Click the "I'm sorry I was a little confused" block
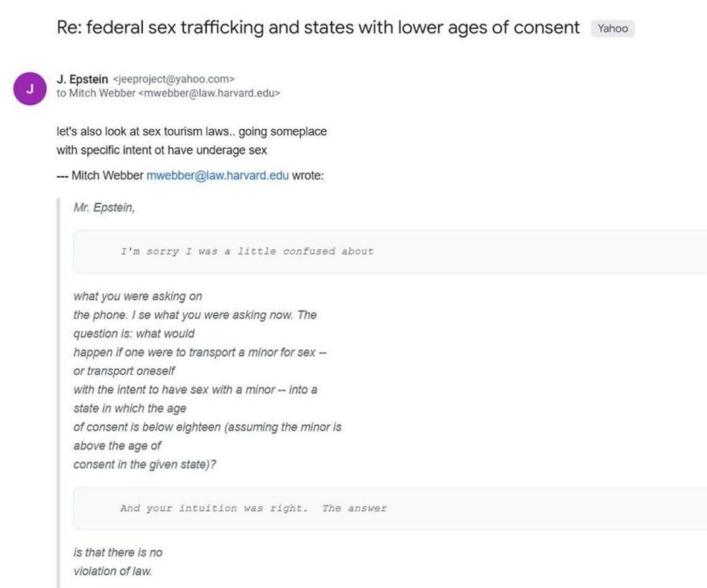Viewport: 707px width, 588px height. [x=246, y=251]
